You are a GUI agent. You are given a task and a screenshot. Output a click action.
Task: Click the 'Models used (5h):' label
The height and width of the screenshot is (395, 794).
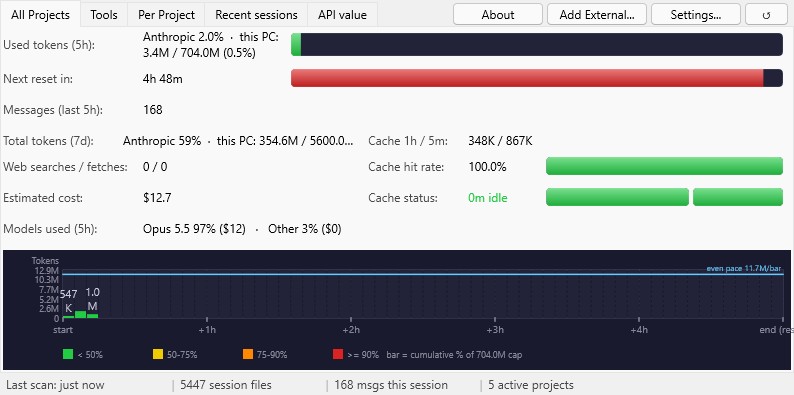[50, 229]
